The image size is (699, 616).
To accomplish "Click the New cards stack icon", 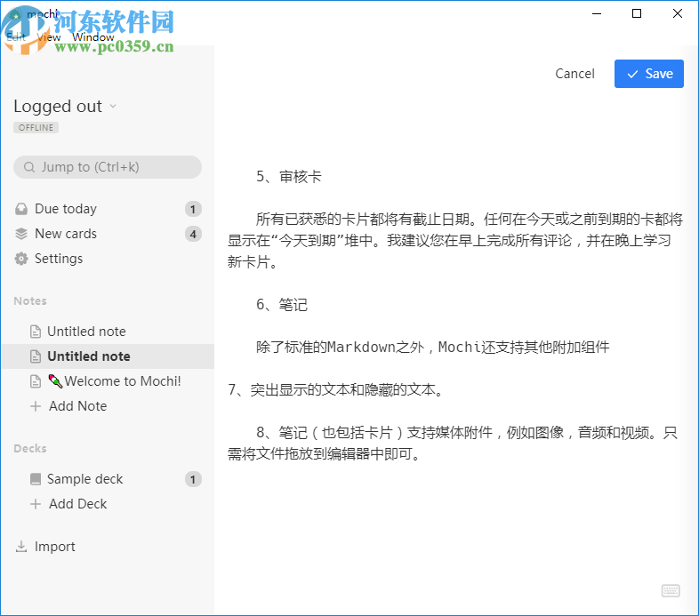I will tap(21, 234).
